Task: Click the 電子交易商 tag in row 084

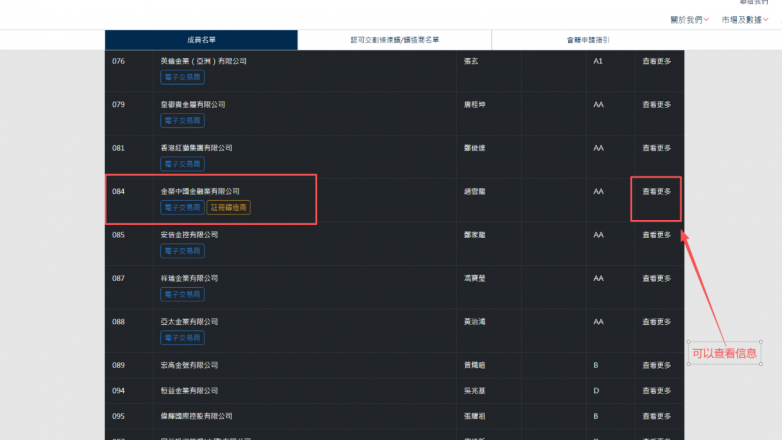Action: [x=182, y=208]
